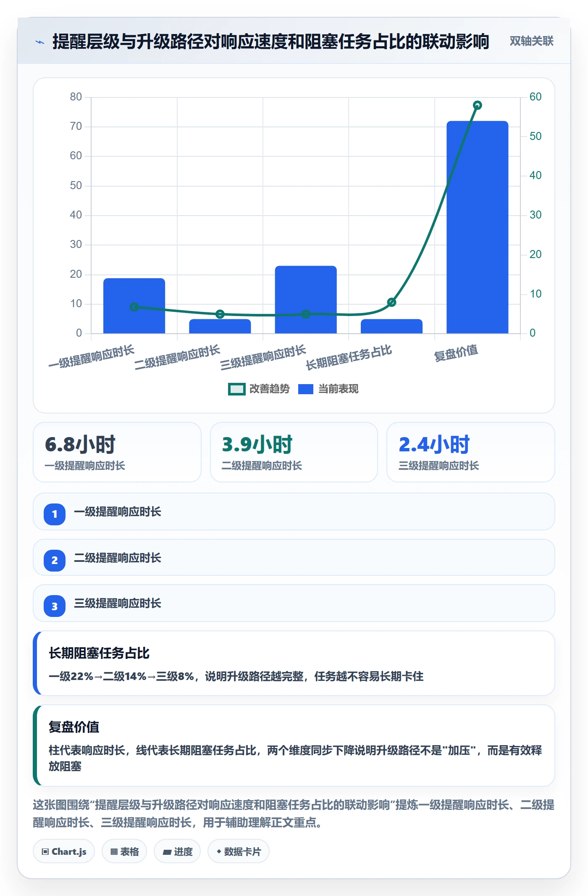The image size is (588, 896).
Task: Click the text 一级22%→二级14%→三级8% description
Action: pyautogui.click(x=236, y=677)
